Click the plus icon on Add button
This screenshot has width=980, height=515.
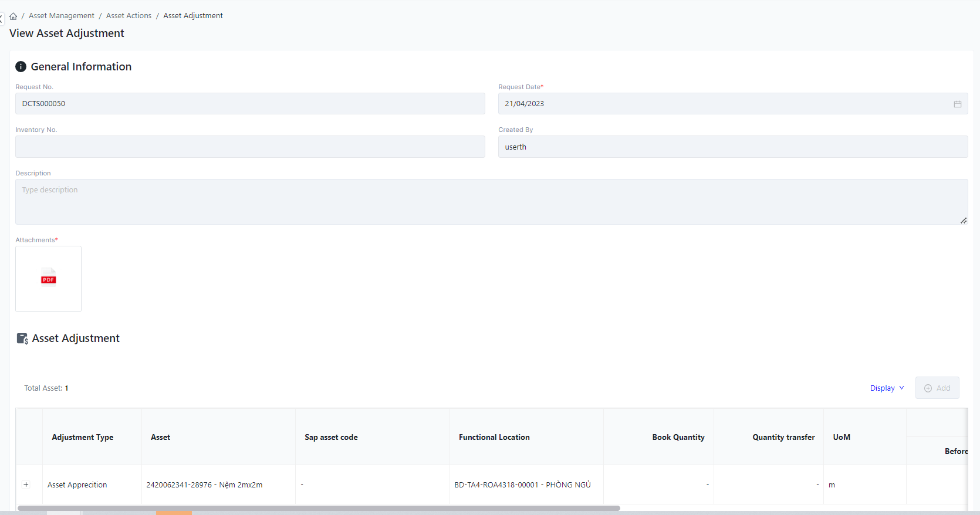928,388
